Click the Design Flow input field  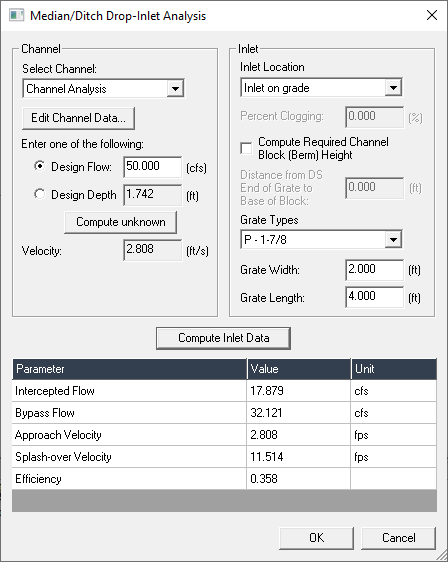[153, 167]
